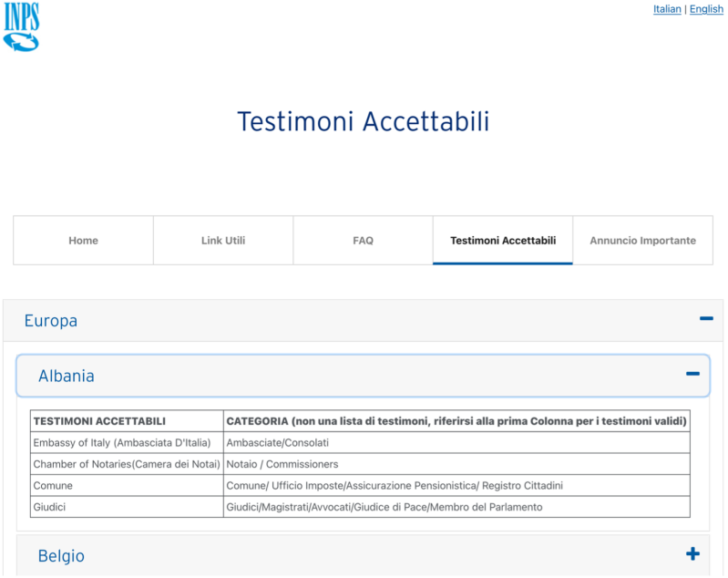
Task: Open the Link Utili tab
Action: tap(223, 241)
